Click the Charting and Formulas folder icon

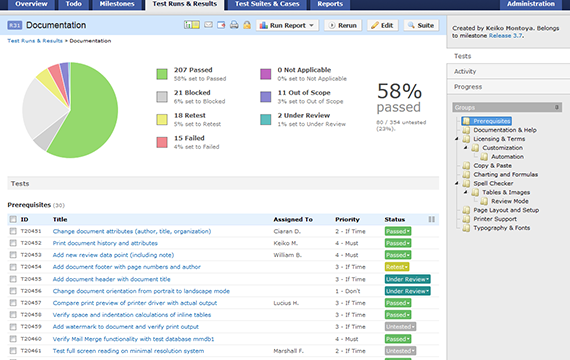(466, 175)
